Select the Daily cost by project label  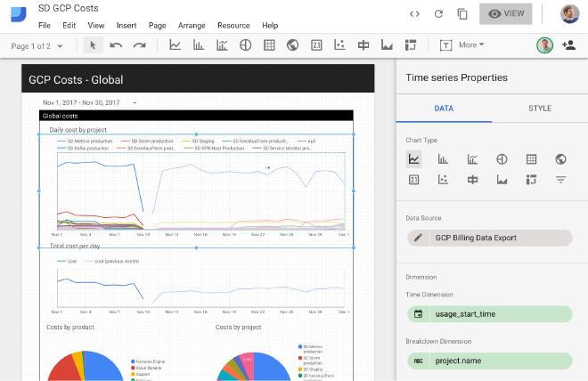(x=78, y=130)
